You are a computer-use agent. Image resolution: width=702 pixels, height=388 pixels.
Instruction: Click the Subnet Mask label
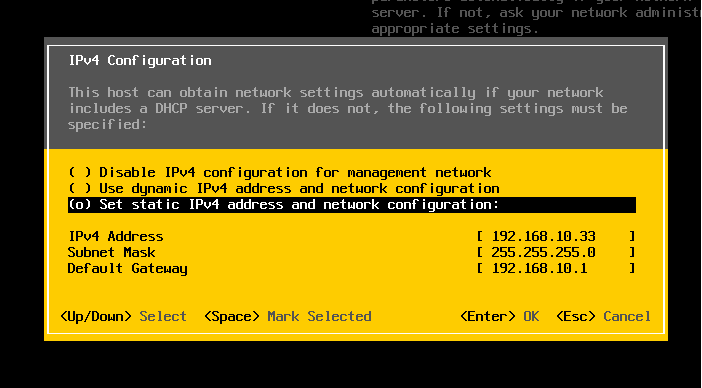[111, 252]
